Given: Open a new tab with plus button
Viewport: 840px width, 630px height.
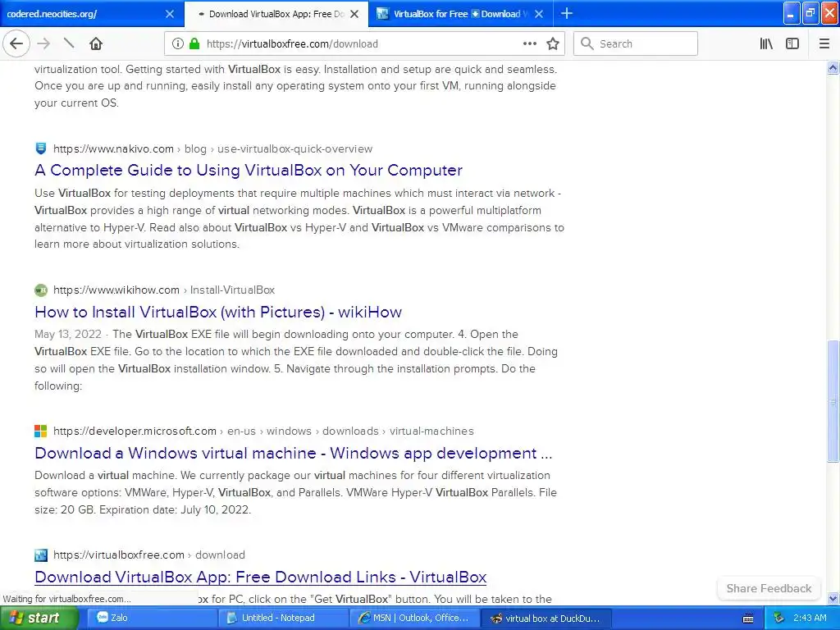Looking at the screenshot, I should coord(566,13).
